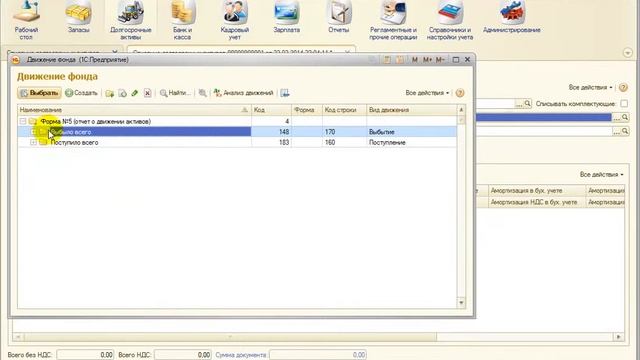Open the Кадровый учет section
Viewport: 640px width, 360px height.
tap(235, 20)
